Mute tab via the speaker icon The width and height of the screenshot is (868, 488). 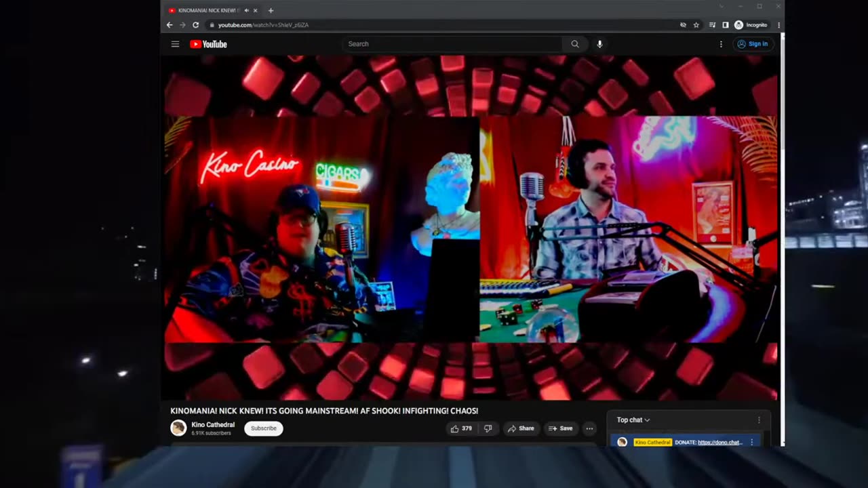(246, 10)
